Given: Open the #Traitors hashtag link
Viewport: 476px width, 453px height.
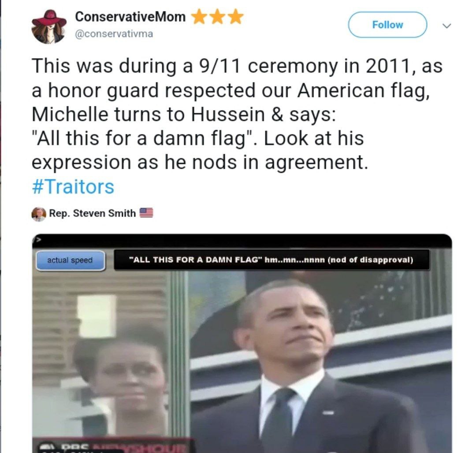Looking at the screenshot, I should (x=73, y=186).
